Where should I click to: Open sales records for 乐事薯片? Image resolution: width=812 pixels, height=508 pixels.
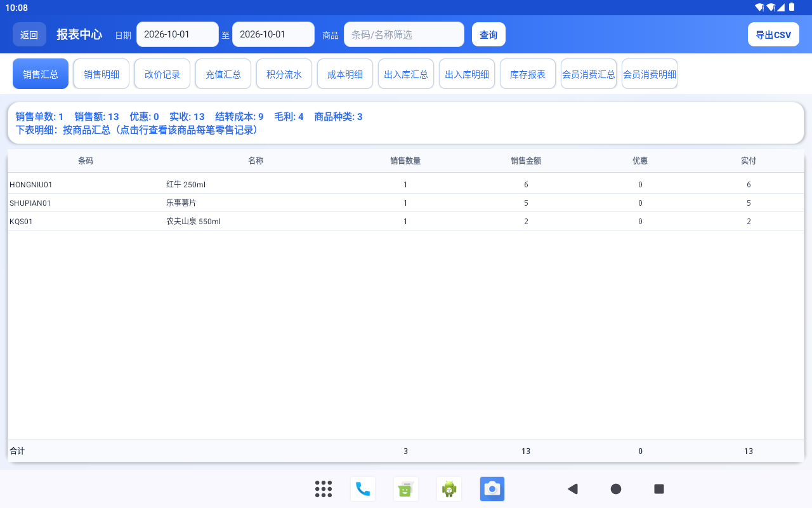181,203
